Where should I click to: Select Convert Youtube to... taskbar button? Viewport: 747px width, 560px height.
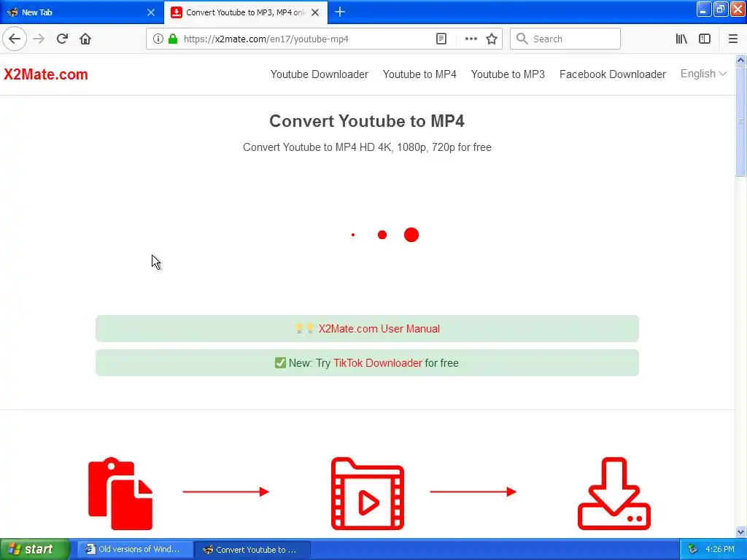253,549
